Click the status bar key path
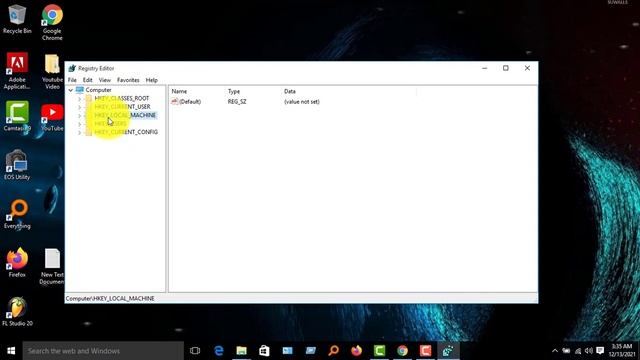 click(110, 299)
